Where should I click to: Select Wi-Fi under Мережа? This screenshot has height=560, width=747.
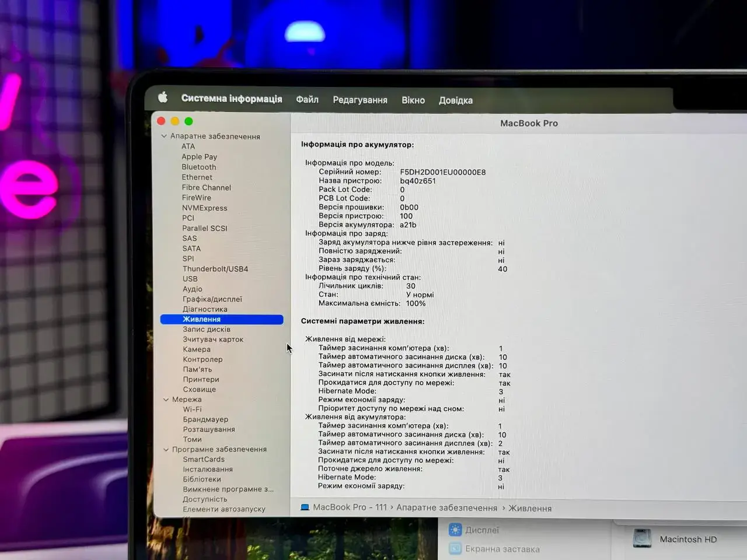pos(192,409)
